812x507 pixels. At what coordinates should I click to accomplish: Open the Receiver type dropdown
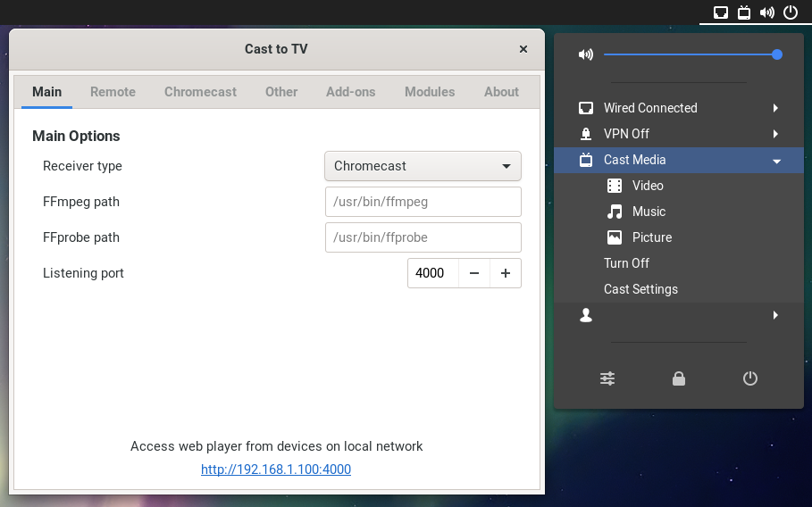click(423, 166)
